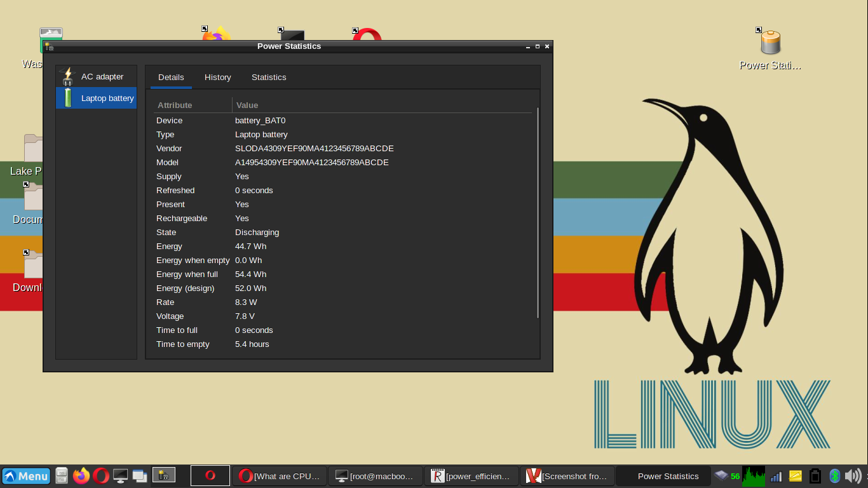Open the Menu from the taskbar
Viewport: 868px width, 488px height.
[x=25, y=476]
